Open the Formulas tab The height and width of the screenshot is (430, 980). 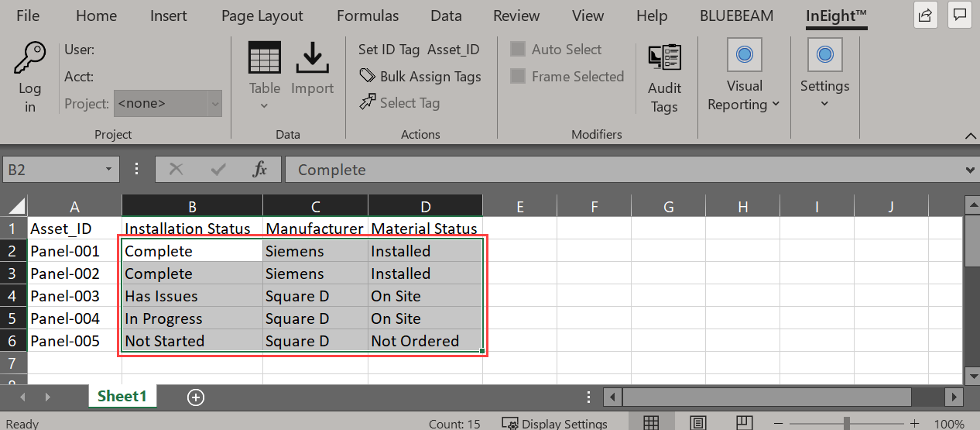tap(368, 15)
